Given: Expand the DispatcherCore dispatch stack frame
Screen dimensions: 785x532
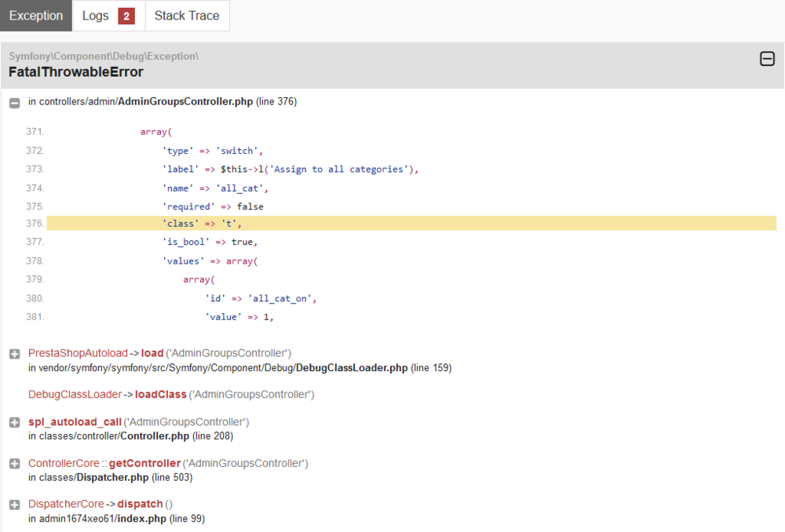Looking at the screenshot, I should [x=14, y=504].
